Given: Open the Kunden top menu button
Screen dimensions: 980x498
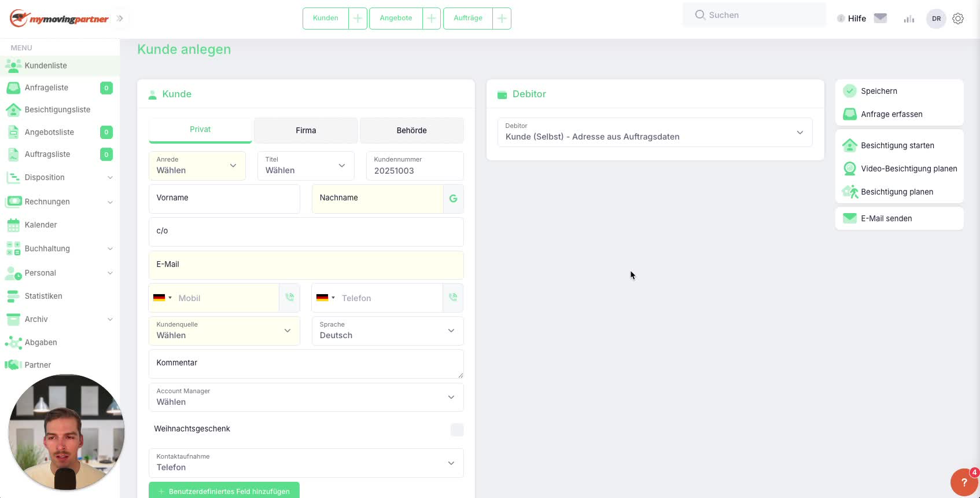Looking at the screenshot, I should coord(326,19).
